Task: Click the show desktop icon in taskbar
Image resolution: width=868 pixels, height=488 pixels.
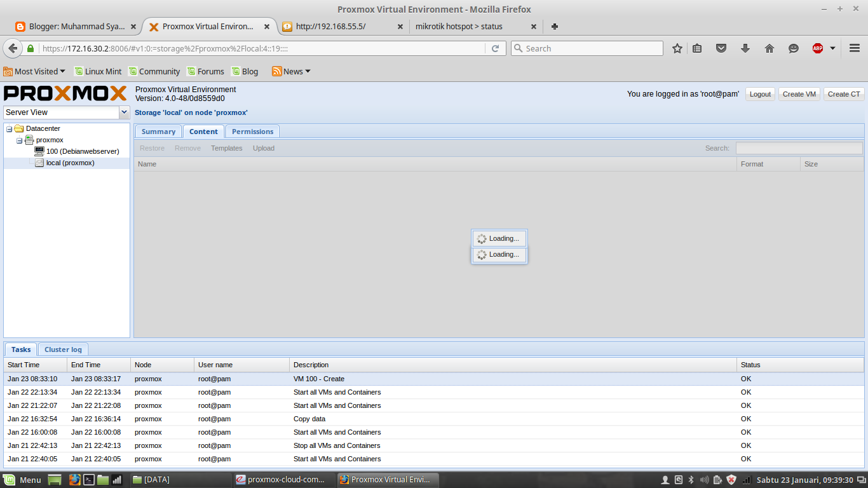Action: tap(55, 480)
